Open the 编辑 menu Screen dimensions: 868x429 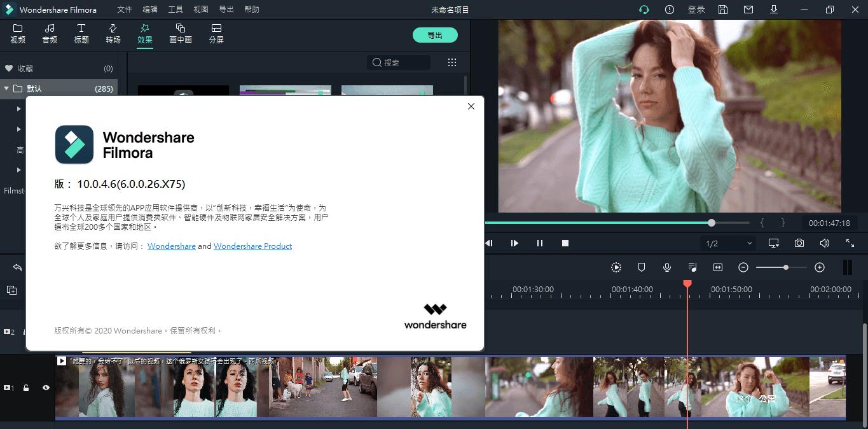(x=150, y=10)
